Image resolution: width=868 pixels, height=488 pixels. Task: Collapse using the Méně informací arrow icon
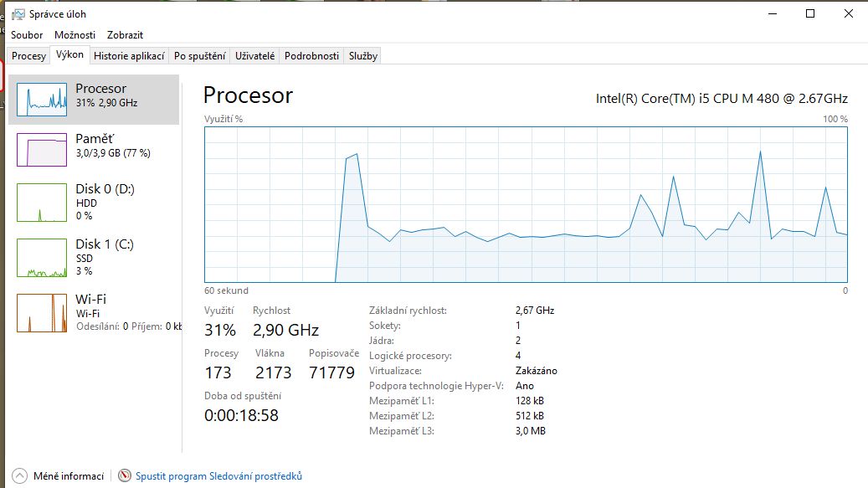click(x=19, y=476)
